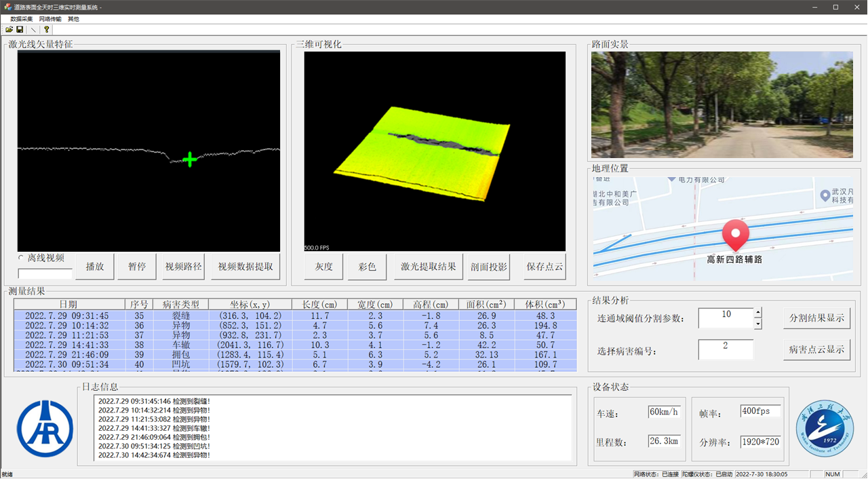Open the 网络传输 menu
The width and height of the screenshot is (868, 479).
[x=50, y=19]
